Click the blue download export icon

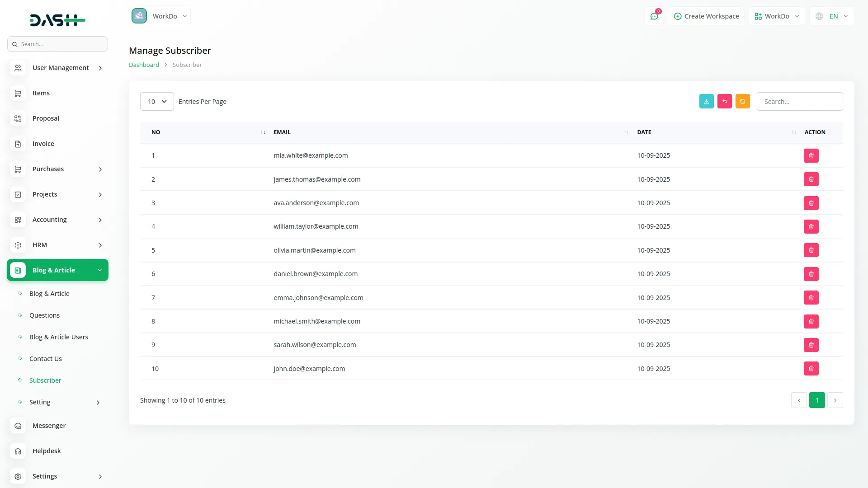click(x=706, y=101)
